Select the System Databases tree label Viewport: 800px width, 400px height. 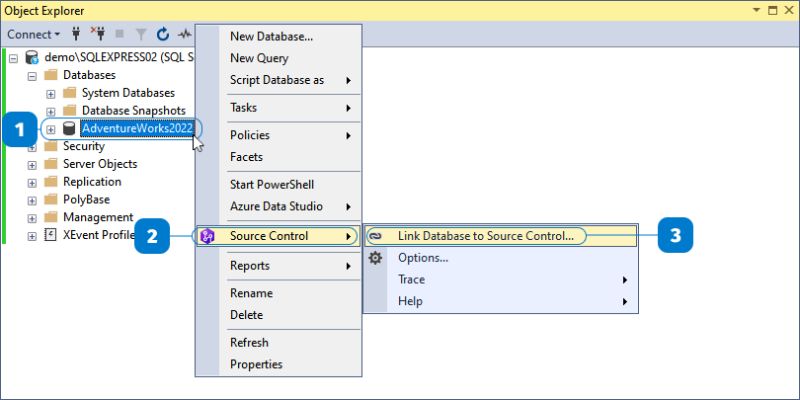point(128,93)
